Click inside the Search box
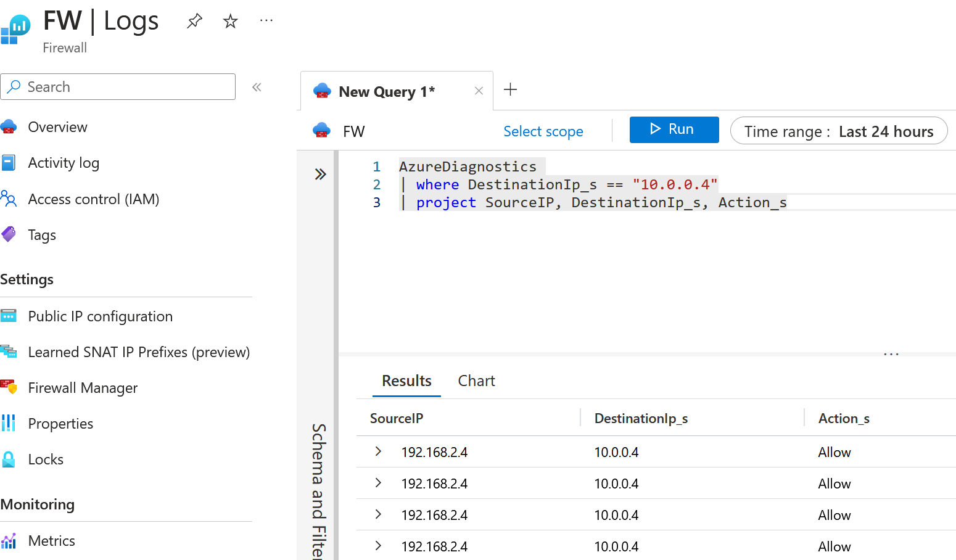956x560 pixels. click(117, 86)
